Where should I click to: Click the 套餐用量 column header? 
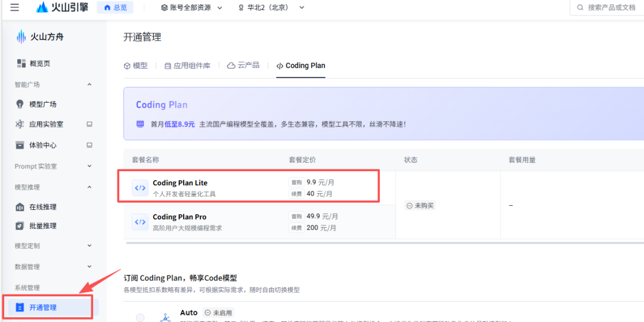(x=522, y=160)
